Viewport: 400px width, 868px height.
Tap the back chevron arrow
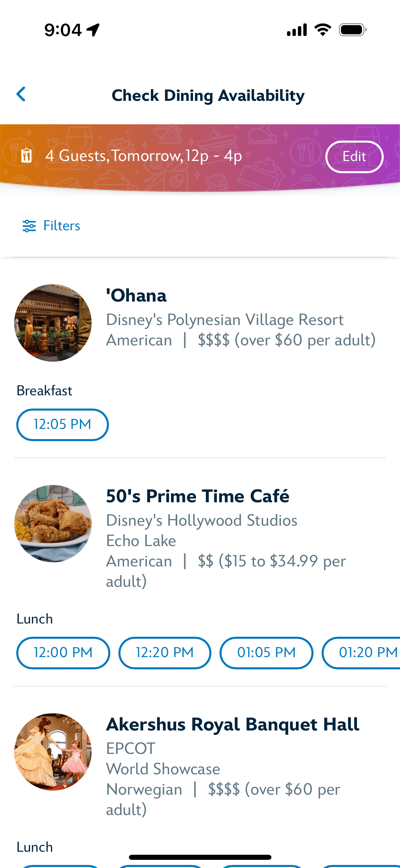click(x=21, y=94)
